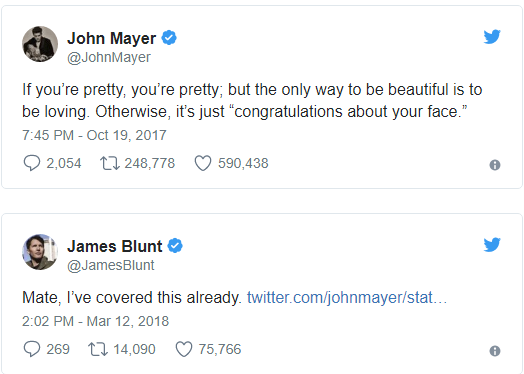Retweet James Blunt's tweet
Viewport: 524px width, 374px height.
pyautogui.click(x=98, y=349)
